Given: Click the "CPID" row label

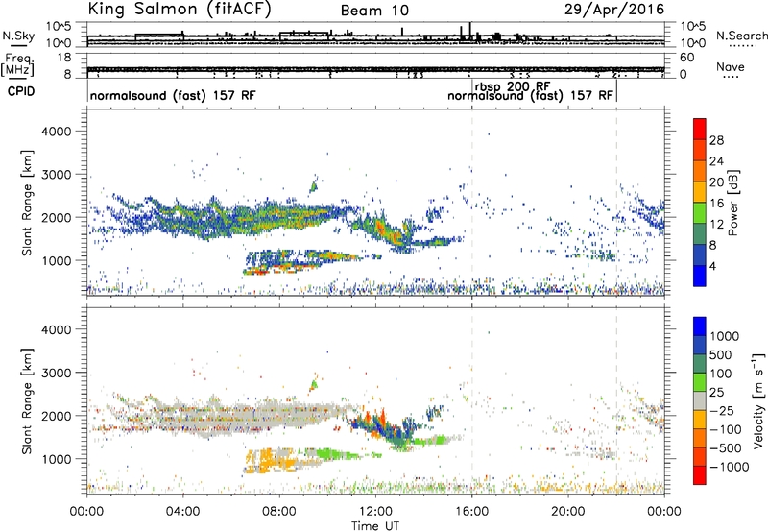Looking at the screenshot, I should pyautogui.click(x=21, y=91).
